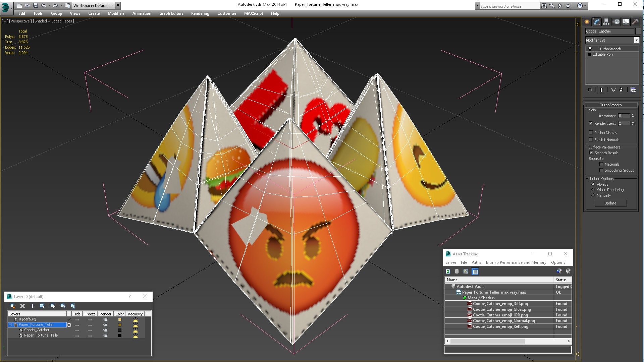Open the Rendering menu
The image size is (644, 362).
coord(200,13)
